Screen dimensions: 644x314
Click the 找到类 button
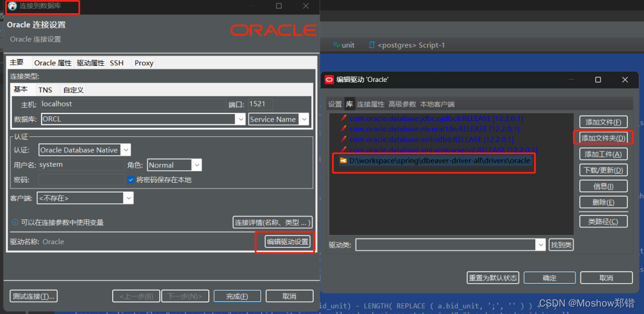[x=561, y=245]
